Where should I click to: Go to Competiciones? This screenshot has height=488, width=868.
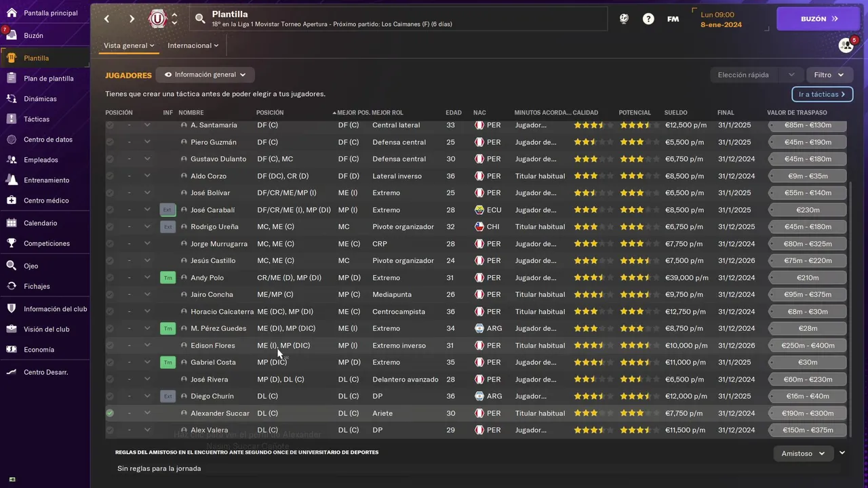45,243
